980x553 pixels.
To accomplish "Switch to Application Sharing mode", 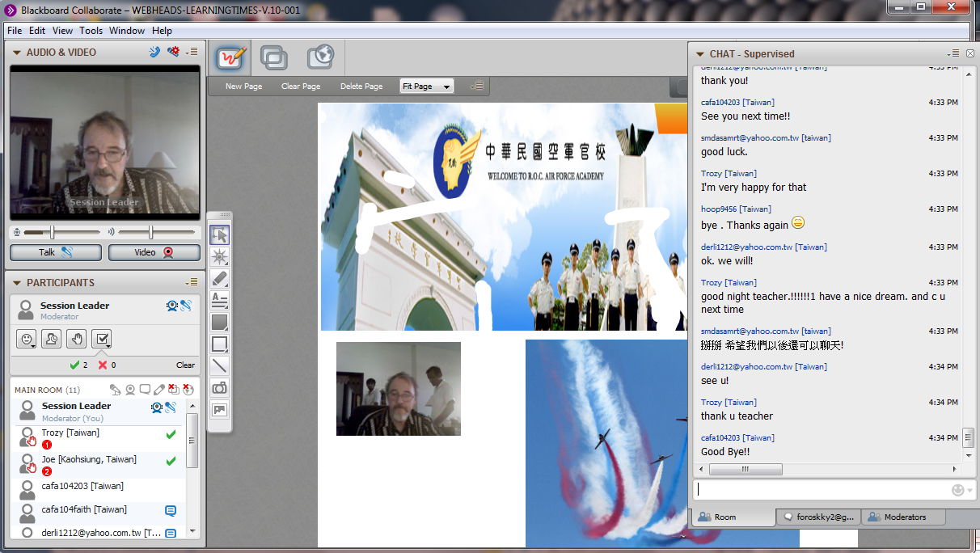I will (275, 57).
